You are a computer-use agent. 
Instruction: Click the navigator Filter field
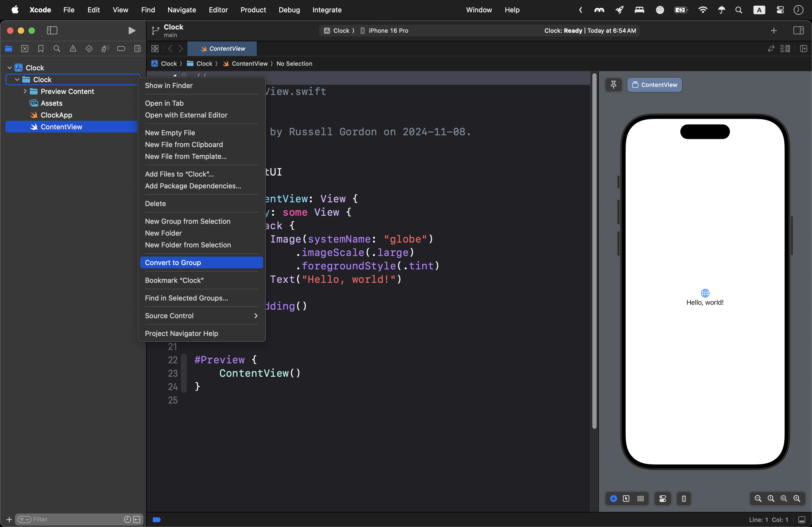tap(75, 519)
